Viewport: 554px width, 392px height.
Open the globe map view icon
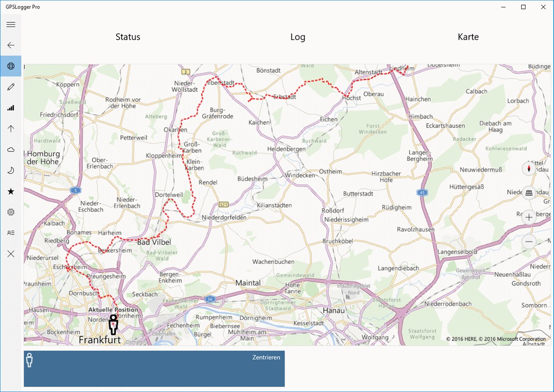(x=11, y=65)
